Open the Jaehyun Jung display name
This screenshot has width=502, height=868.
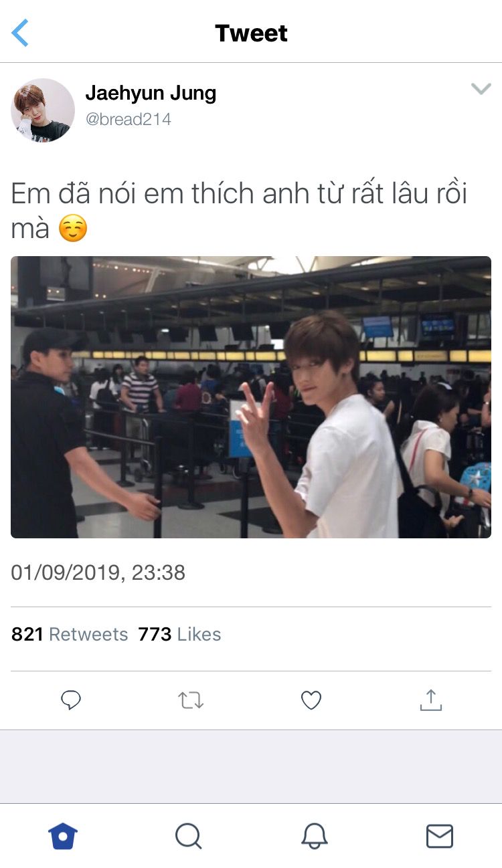[x=151, y=94]
